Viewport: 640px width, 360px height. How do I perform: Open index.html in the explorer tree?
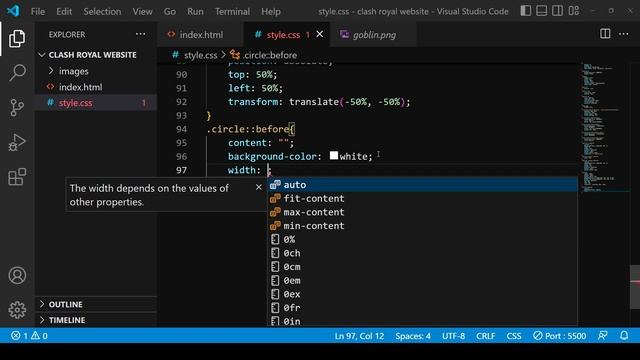(96, 87)
